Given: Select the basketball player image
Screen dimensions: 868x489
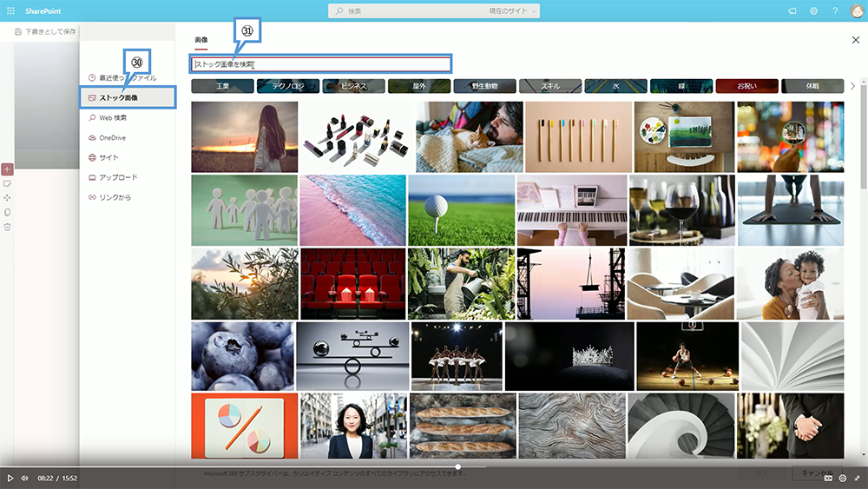Looking at the screenshot, I should click(x=687, y=357).
